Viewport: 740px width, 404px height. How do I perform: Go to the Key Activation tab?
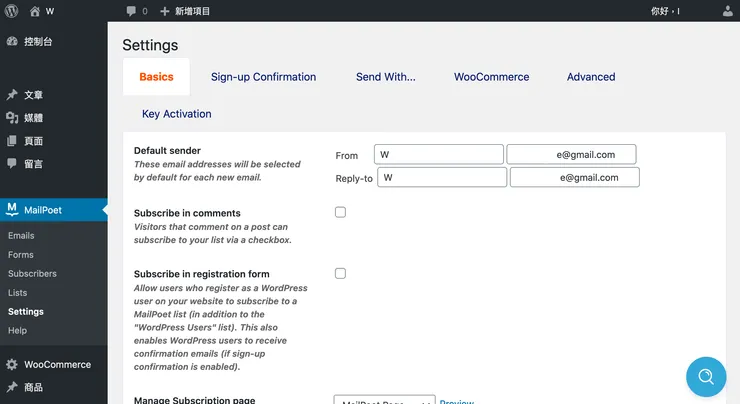click(x=177, y=114)
